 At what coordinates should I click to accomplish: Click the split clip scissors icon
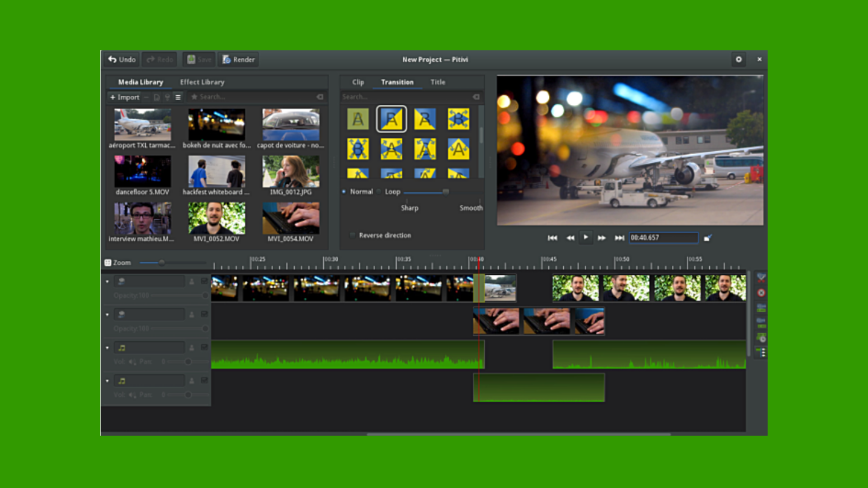[x=761, y=277]
